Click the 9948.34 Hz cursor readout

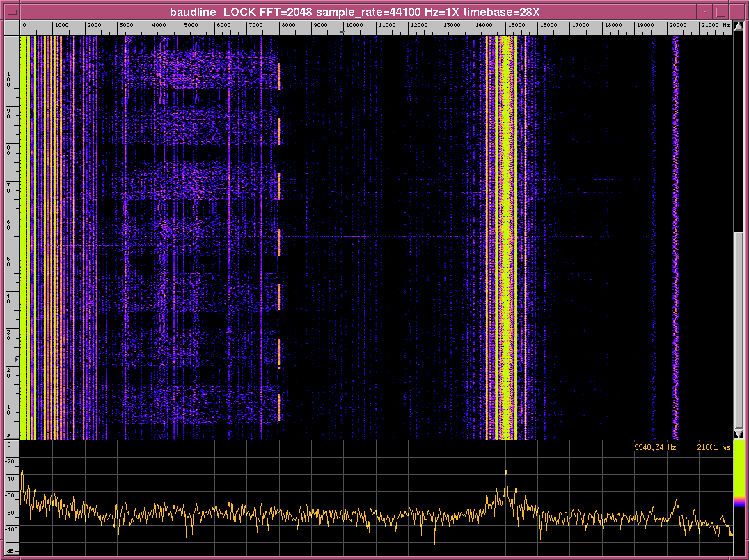[x=655, y=447]
